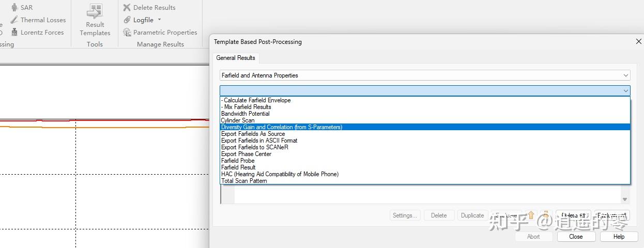The image size is (644, 248).
Task: Click the move-up arrow icon
Action: (531, 215)
